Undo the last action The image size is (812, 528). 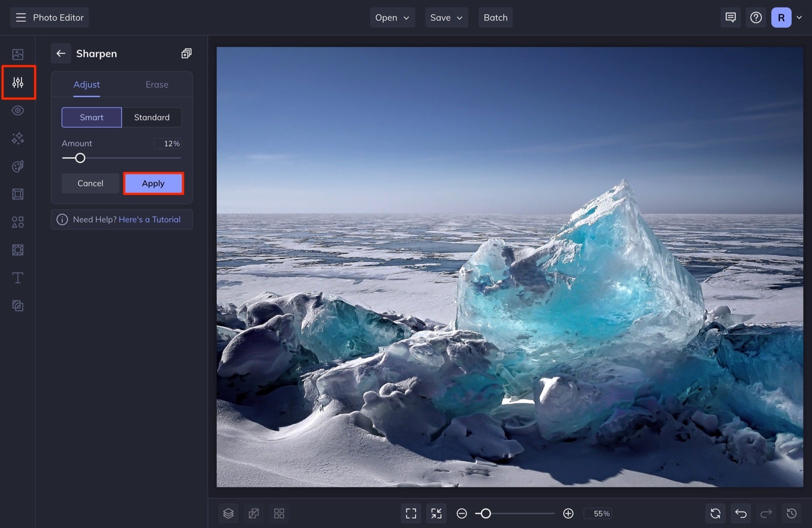coord(741,513)
